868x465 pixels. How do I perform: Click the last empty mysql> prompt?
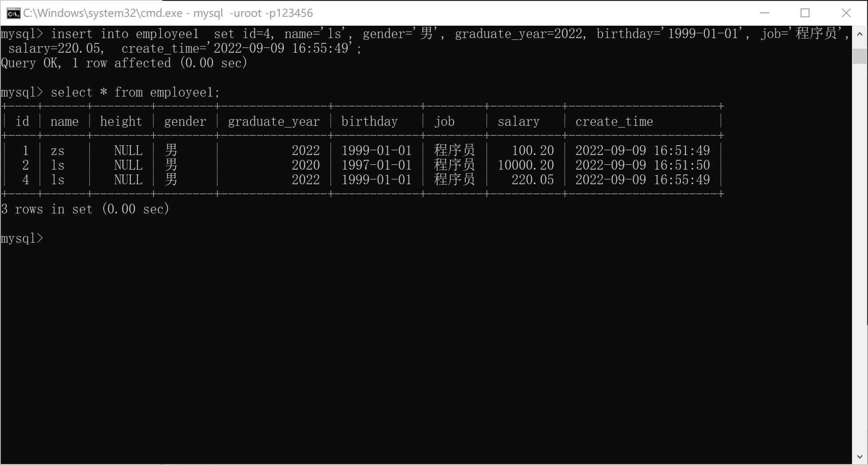tap(22, 238)
